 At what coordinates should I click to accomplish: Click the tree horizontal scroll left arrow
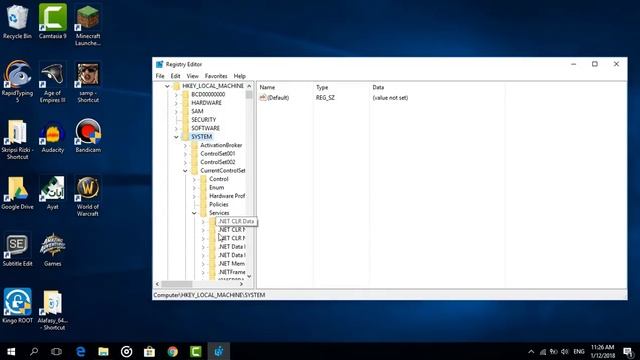click(158, 284)
